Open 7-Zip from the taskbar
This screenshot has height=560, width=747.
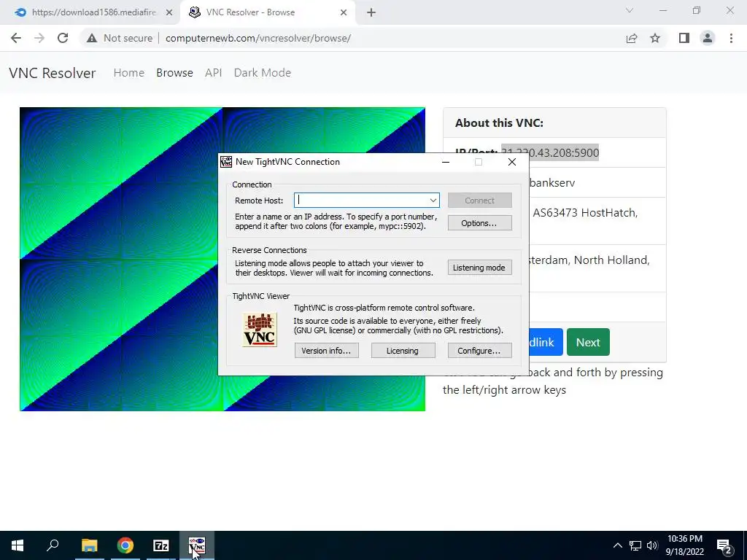(x=161, y=545)
